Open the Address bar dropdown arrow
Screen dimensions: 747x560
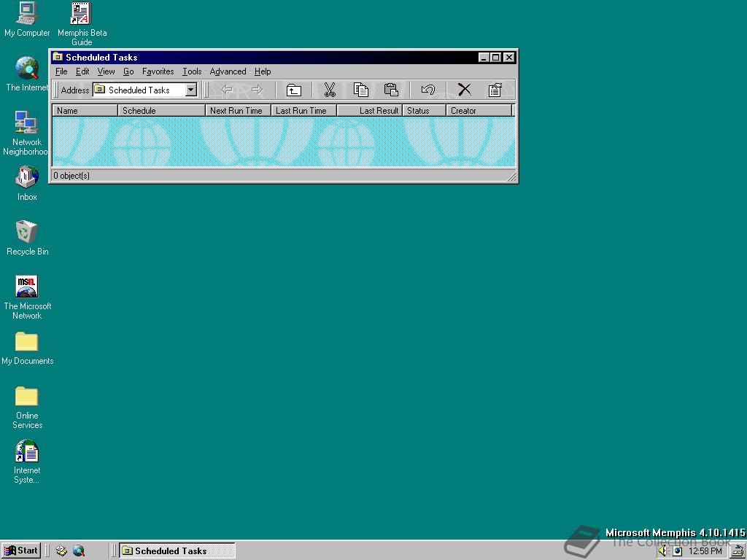pyautogui.click(x=191, y=90)
